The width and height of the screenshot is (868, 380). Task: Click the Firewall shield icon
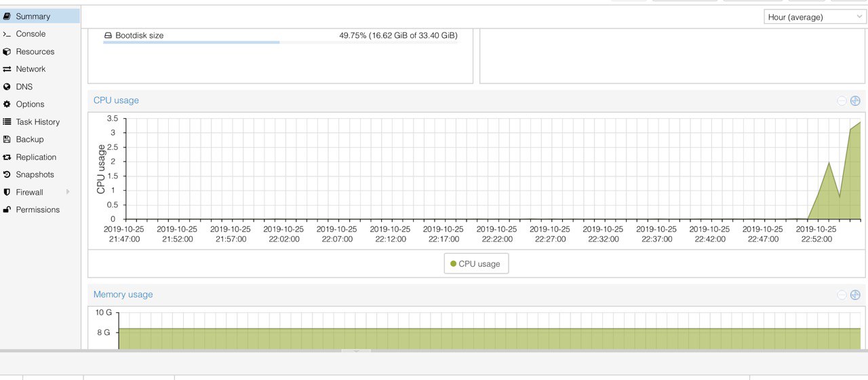coord(7,193)
